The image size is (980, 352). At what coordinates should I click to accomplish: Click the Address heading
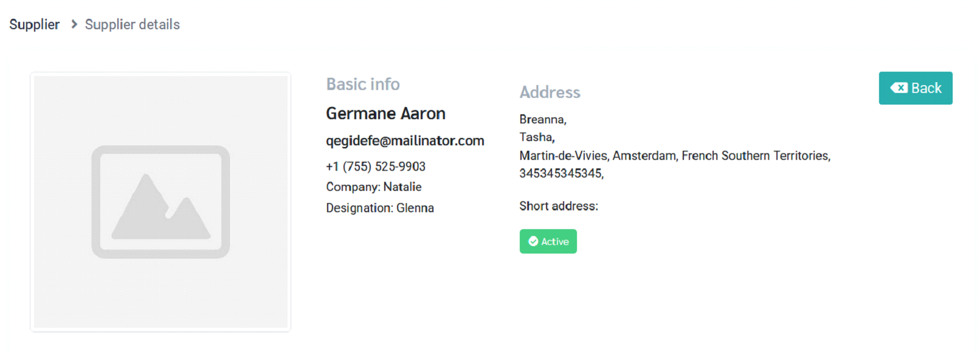(x=550, y=92)
